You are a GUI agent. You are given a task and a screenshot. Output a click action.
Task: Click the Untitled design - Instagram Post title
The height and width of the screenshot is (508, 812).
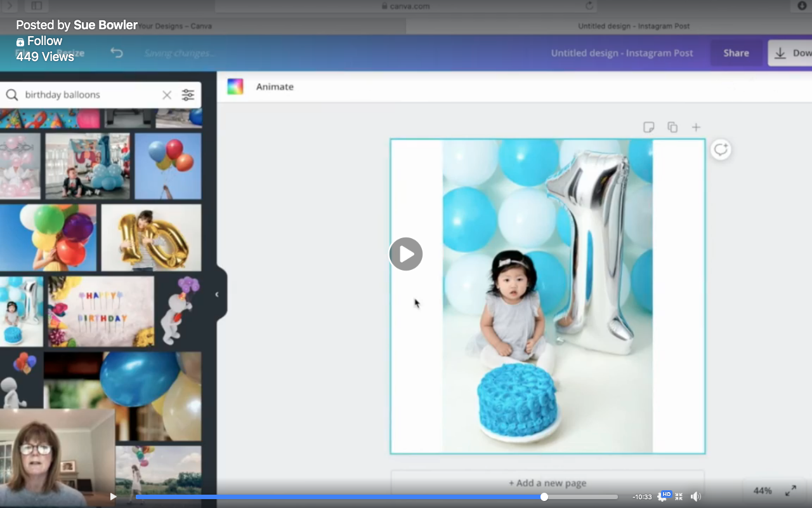(x=622, y=53)
